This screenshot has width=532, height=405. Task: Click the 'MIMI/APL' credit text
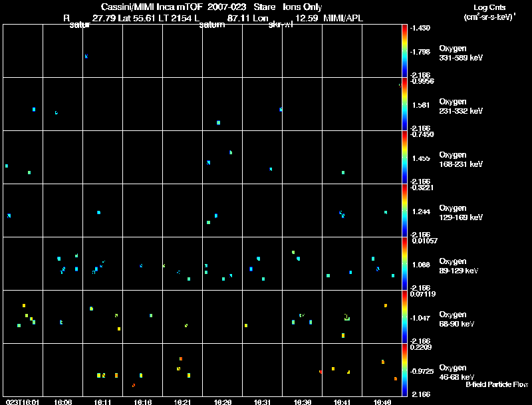[x=343, y=19]
